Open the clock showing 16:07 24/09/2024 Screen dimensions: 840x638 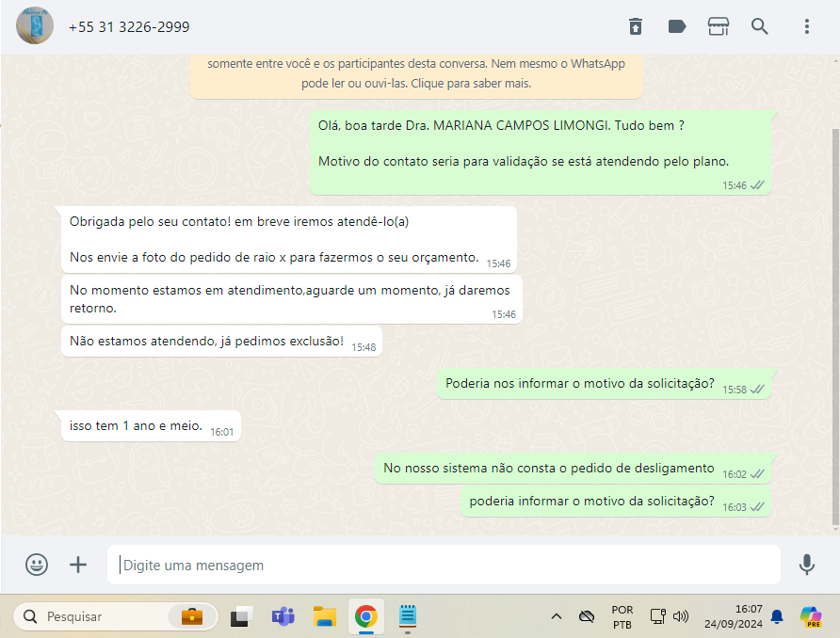733,616
